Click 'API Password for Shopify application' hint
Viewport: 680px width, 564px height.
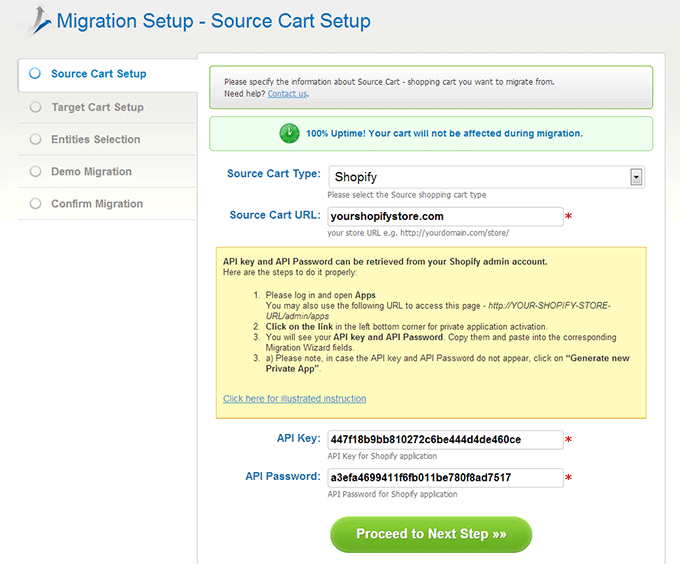(392, 494)
